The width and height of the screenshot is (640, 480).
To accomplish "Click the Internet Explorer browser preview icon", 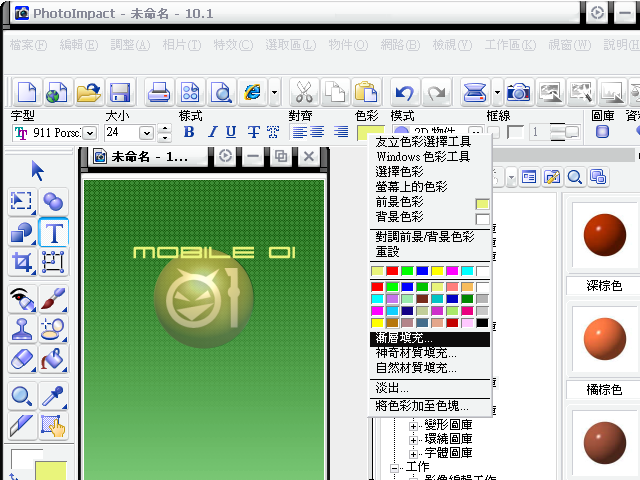I will tap(253, 92).
